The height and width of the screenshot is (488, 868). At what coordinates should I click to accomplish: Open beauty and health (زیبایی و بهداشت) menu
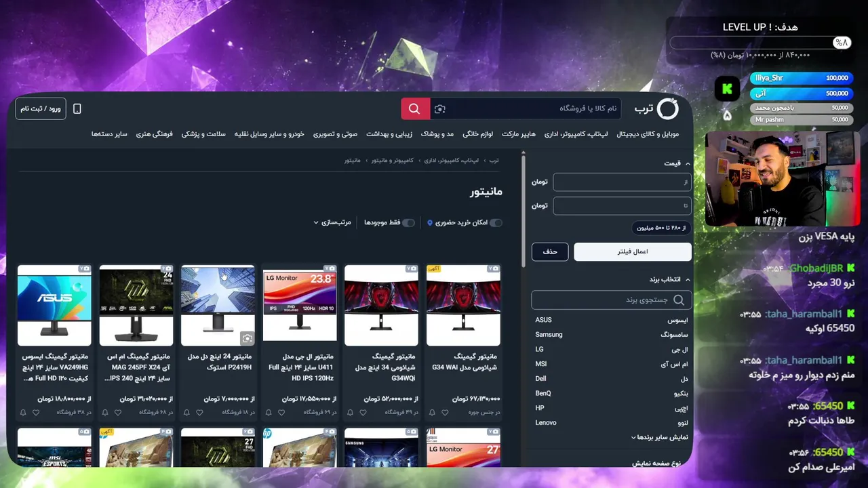point(389,134)
